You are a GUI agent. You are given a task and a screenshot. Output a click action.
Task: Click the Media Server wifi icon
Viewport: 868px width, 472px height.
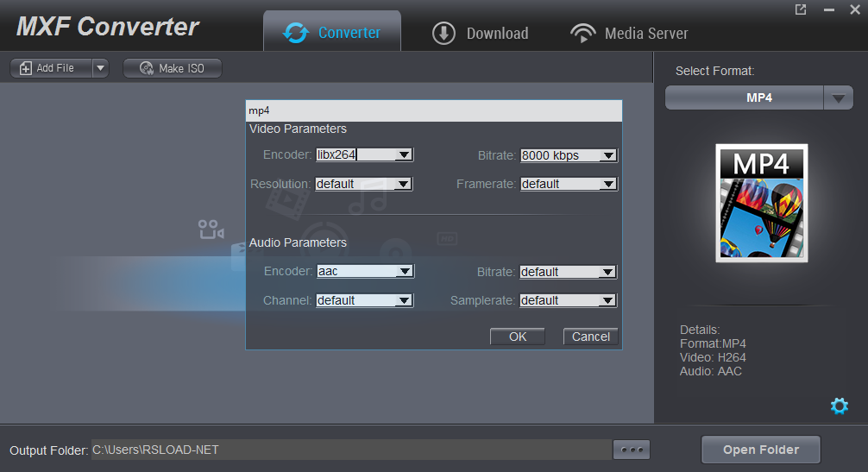(583, 33)
